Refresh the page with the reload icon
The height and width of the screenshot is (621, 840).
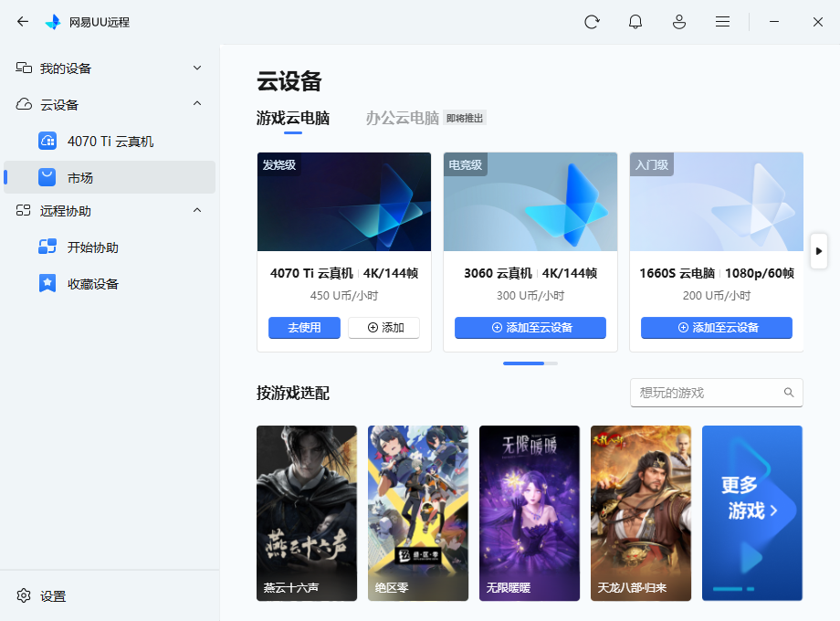click(x=592, y=22)
